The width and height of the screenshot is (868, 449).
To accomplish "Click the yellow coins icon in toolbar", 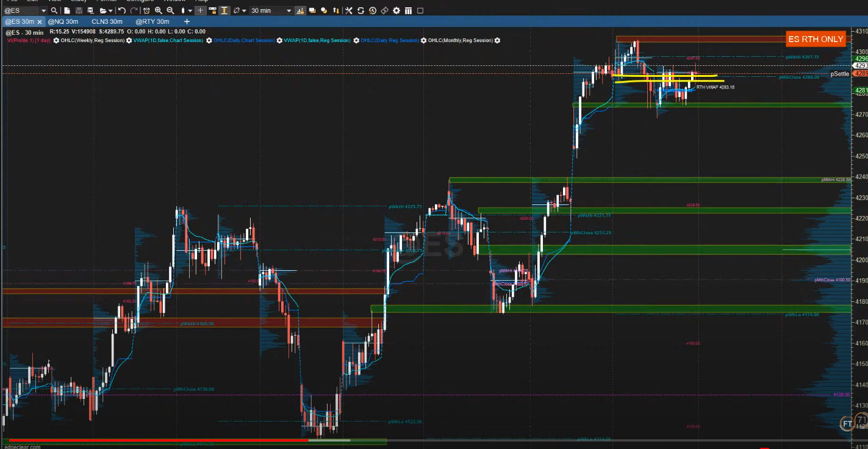I will (323, 10).
